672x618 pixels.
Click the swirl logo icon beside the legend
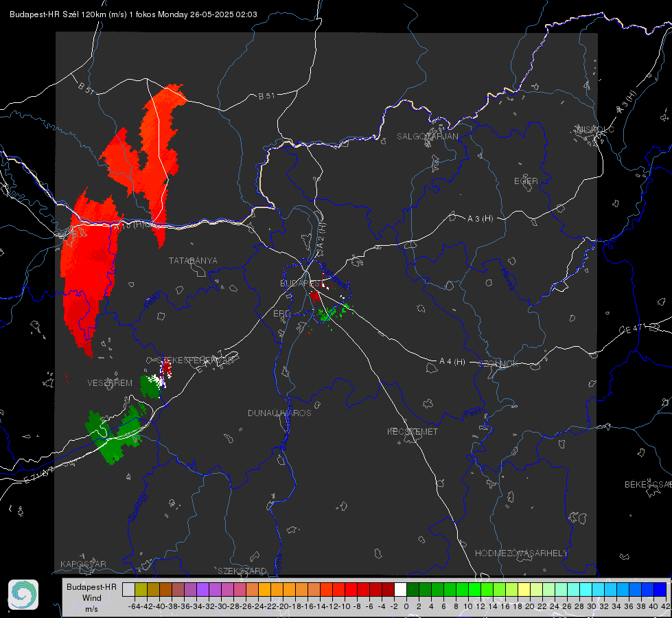point(23,595)
